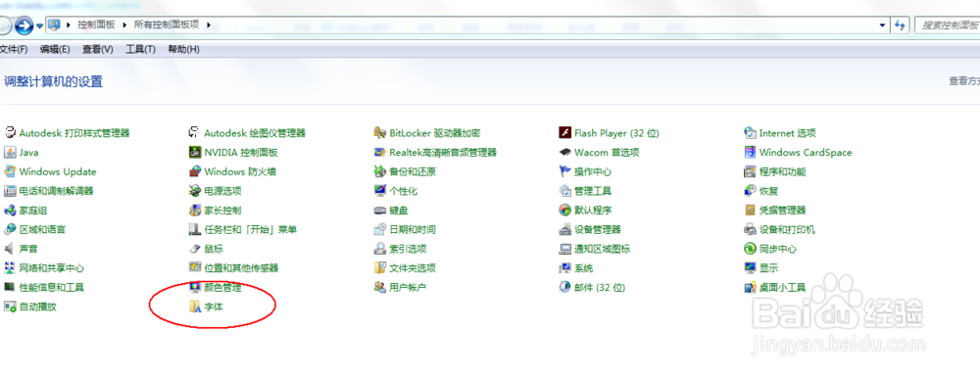Open the 字体 (Fonts) icon

(x=194, y=307)
